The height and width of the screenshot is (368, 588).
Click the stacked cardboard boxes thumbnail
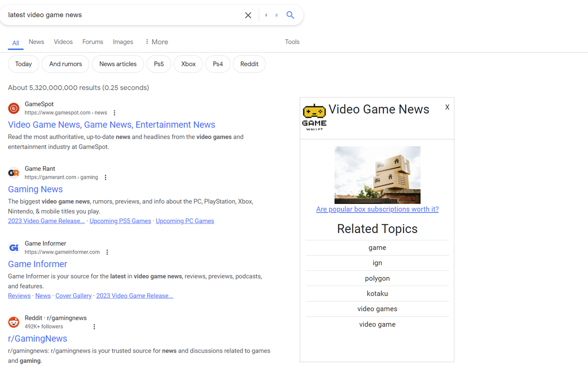coord(378,175)
